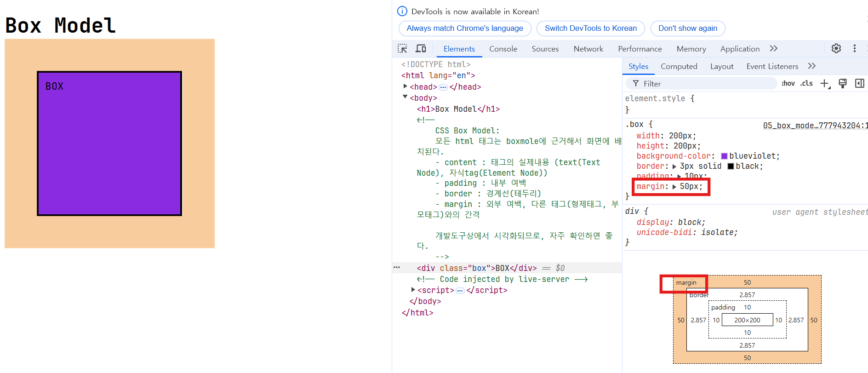868x373 pixels.
Task: Collapse the body element node
Action: 405,97
